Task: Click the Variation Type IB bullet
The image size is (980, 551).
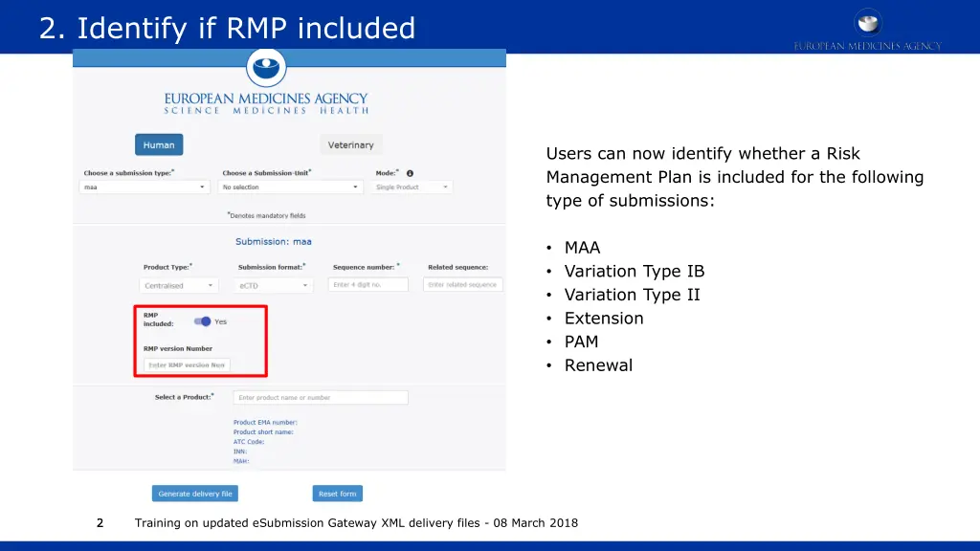Action: [635, 271]
